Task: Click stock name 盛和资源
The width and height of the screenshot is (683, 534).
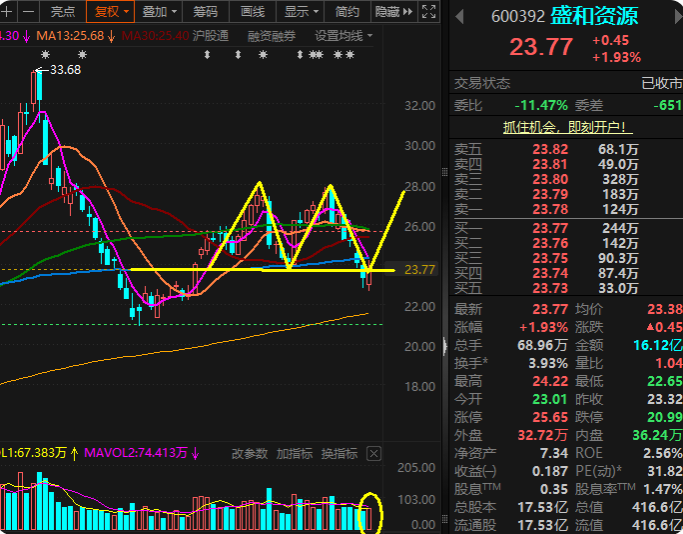Action: coord(594,17)
